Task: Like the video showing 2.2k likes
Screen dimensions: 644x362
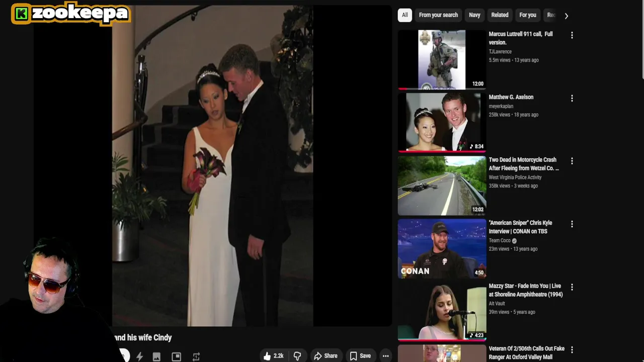Action: (x=273, y=356)
